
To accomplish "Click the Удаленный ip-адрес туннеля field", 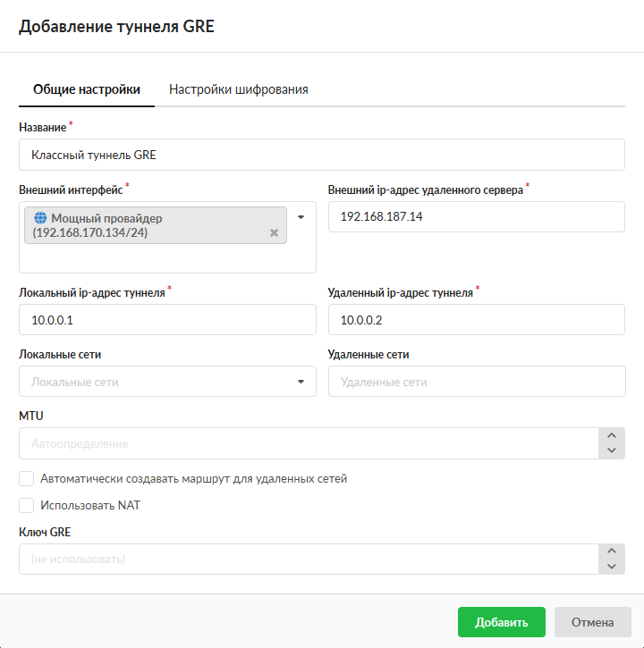I will [x=476, y=319].
